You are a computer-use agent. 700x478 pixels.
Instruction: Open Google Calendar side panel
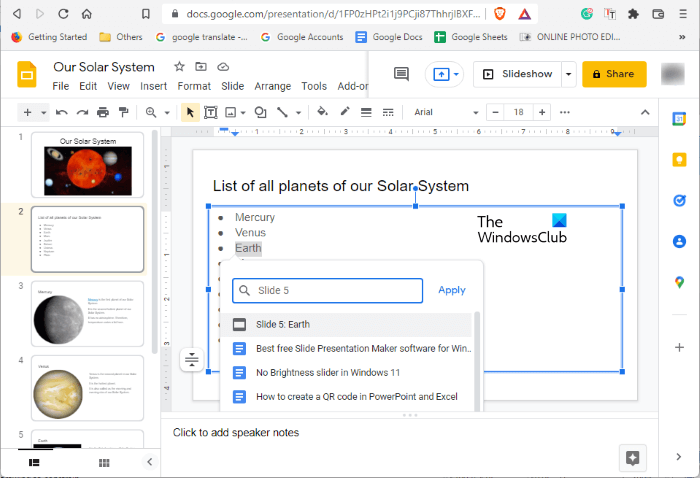click(679, 119)
